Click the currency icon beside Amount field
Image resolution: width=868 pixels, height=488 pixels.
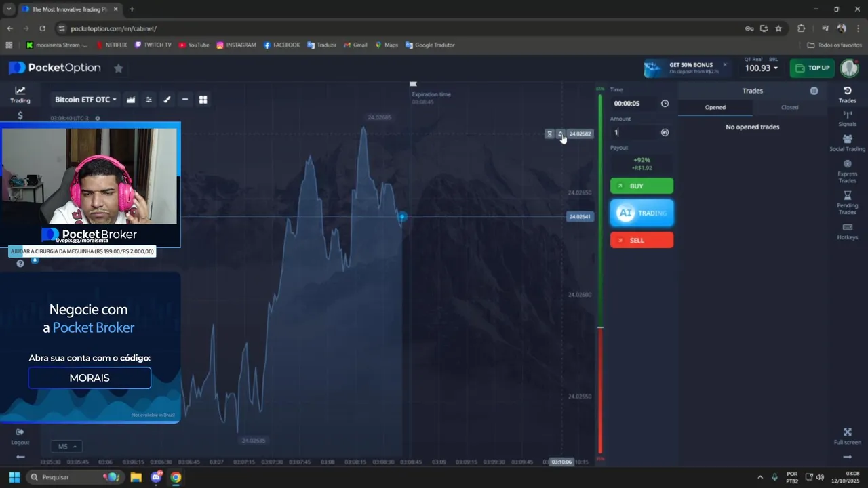[x=665, y=133]
